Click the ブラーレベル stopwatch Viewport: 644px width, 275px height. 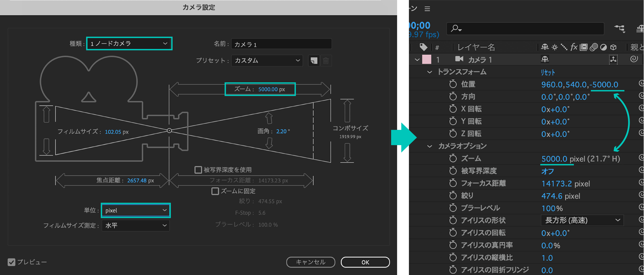[x=453, y=208]
